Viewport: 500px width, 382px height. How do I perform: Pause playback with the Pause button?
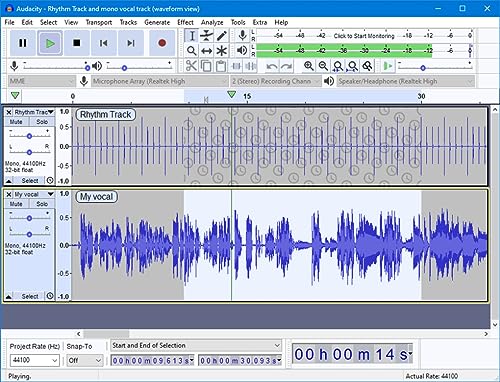[x=23, y=43]
